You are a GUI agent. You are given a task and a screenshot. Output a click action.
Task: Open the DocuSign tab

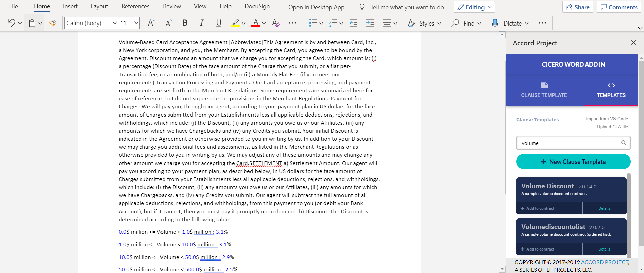click(x=257, y=6)
